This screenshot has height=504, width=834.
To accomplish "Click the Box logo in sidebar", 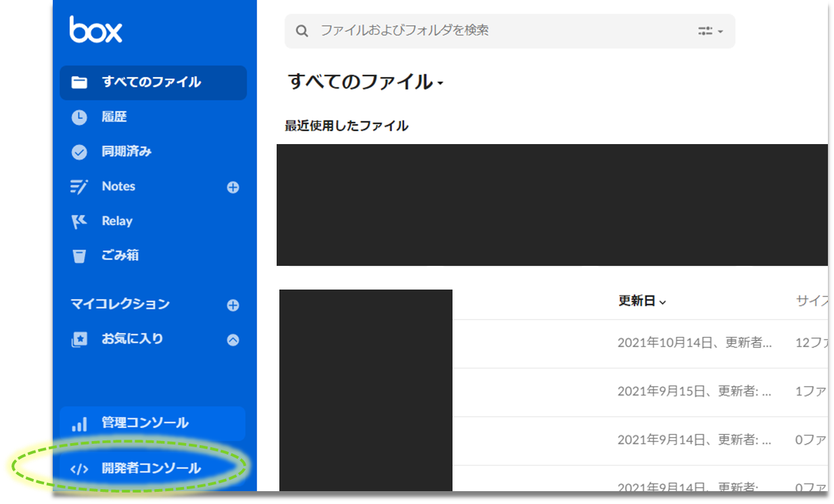I will (95, 30).
